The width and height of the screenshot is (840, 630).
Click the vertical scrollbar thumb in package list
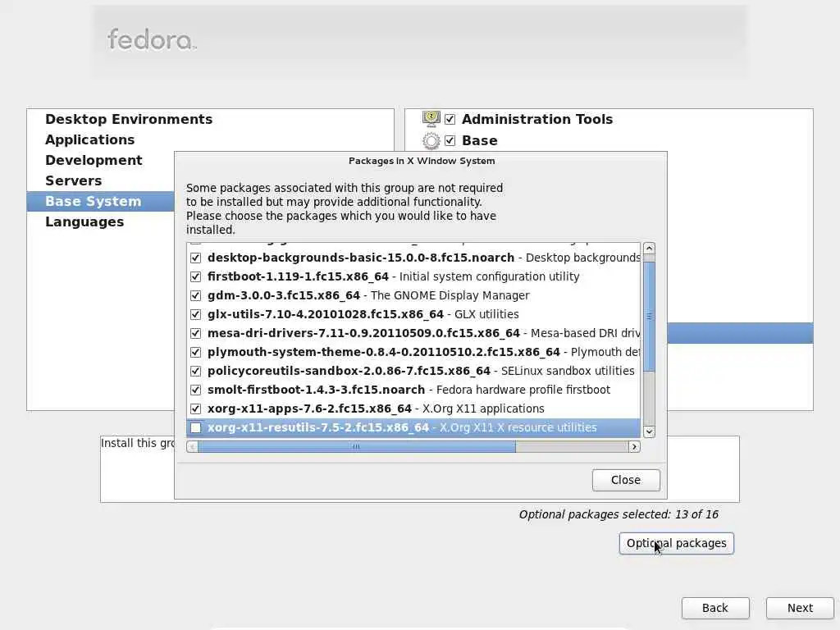[x=650, y=316]
